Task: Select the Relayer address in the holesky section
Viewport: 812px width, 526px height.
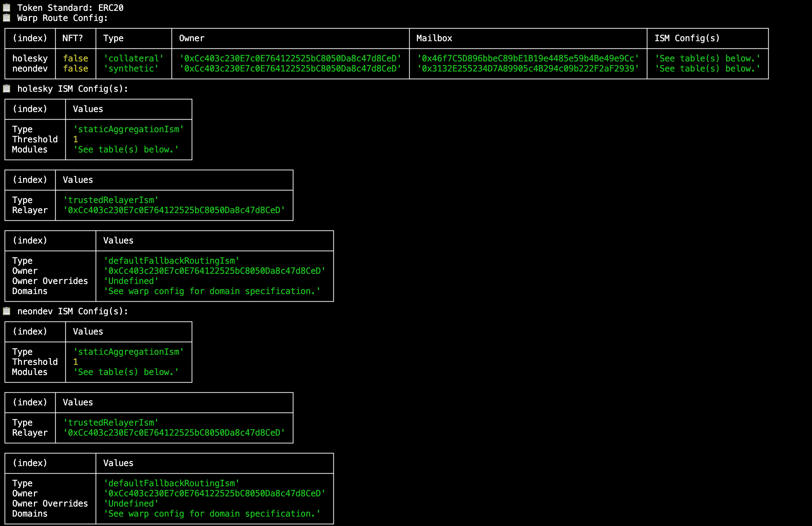Action: tap(174, 210)
